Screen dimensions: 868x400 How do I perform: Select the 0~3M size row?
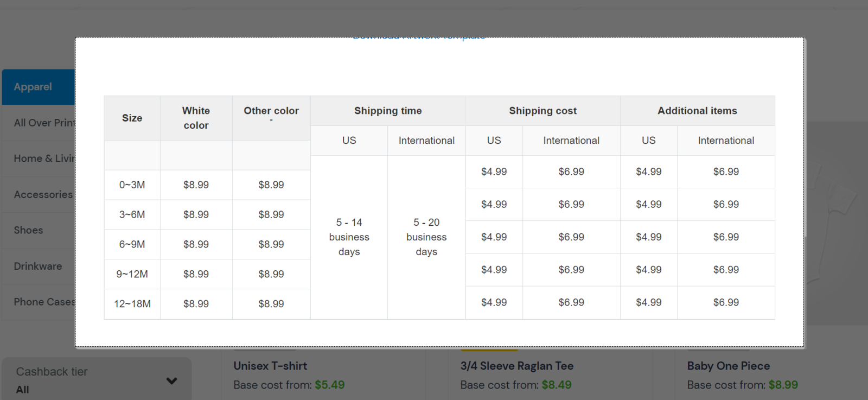132,185
